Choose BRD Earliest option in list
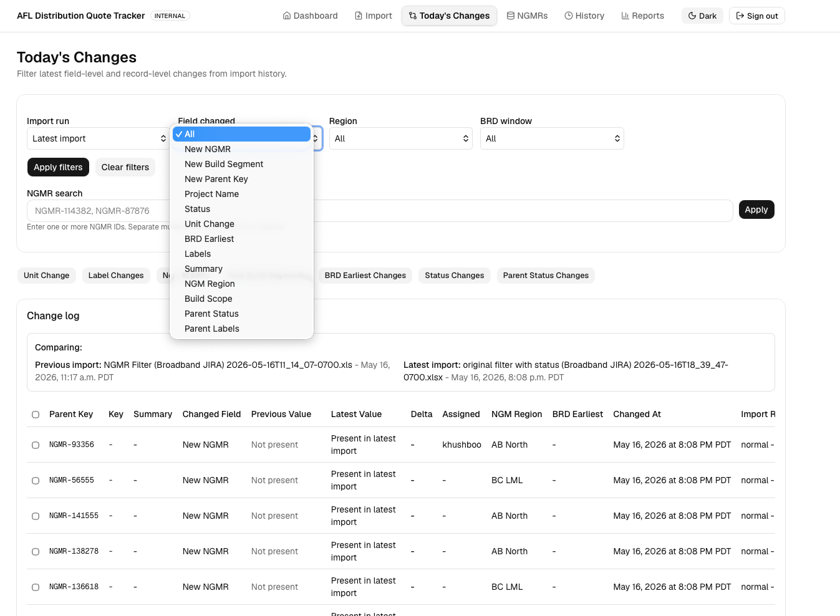840x616 pixels. pos(241,239)
